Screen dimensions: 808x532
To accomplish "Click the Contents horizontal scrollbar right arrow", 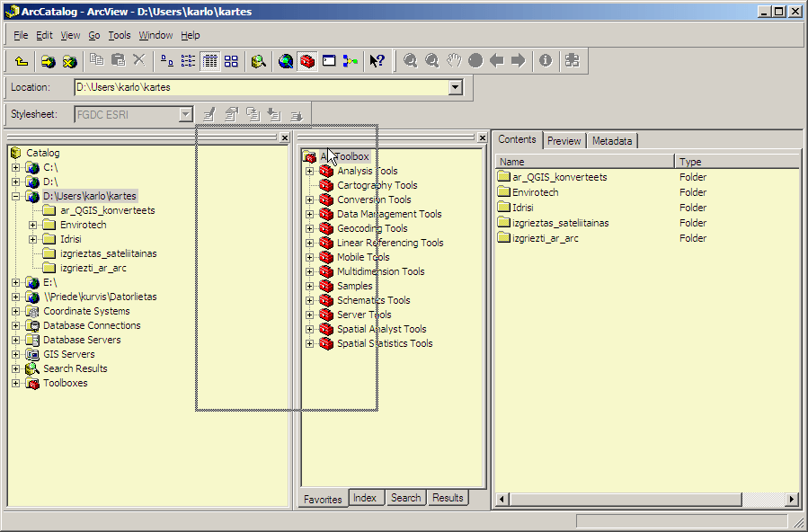I will tap(792, 499).
